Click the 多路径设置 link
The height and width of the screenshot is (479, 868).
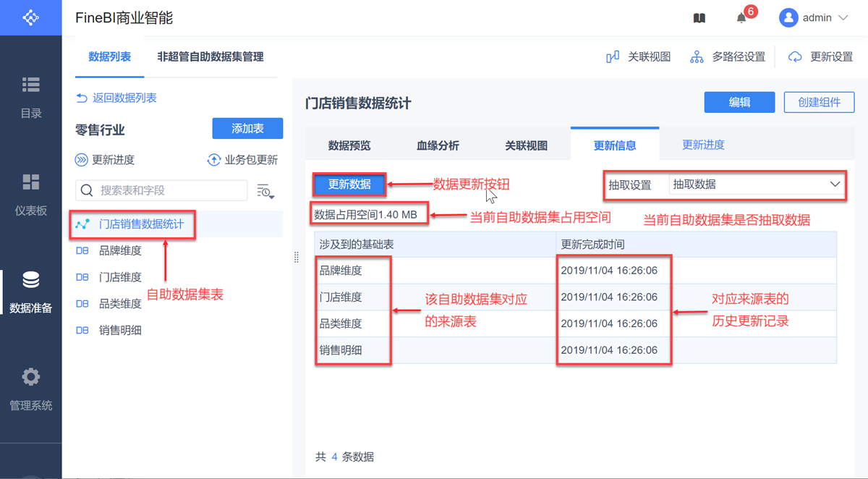click(739, 56)
